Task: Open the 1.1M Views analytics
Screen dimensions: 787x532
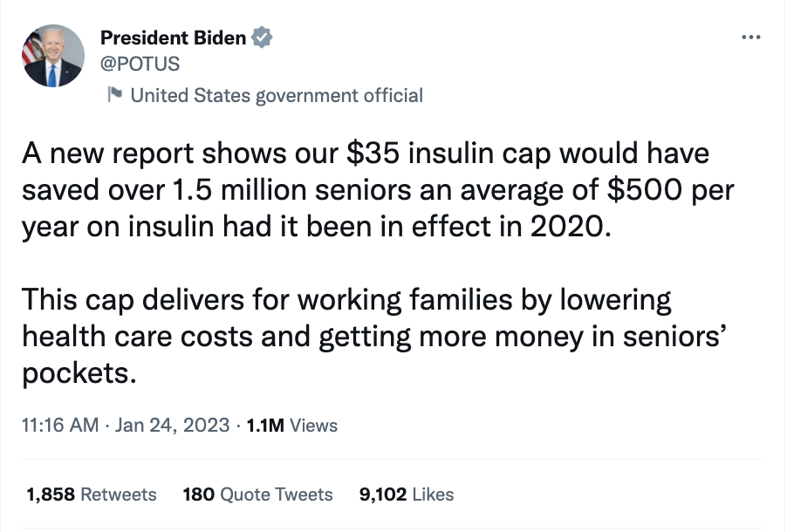Action: 292,426
